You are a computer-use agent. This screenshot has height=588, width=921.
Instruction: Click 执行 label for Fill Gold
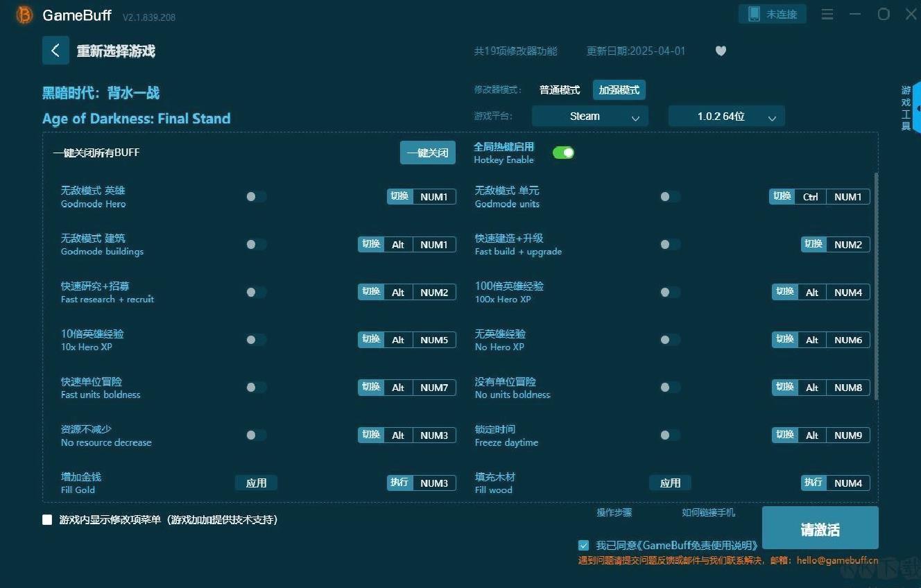pos(400,483)
